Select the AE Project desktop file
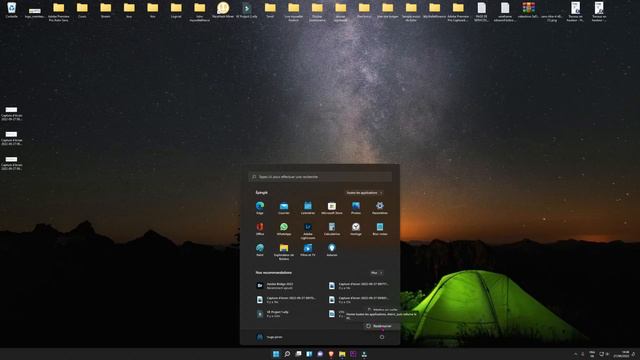The image size is (640, 360). point(247,10)
